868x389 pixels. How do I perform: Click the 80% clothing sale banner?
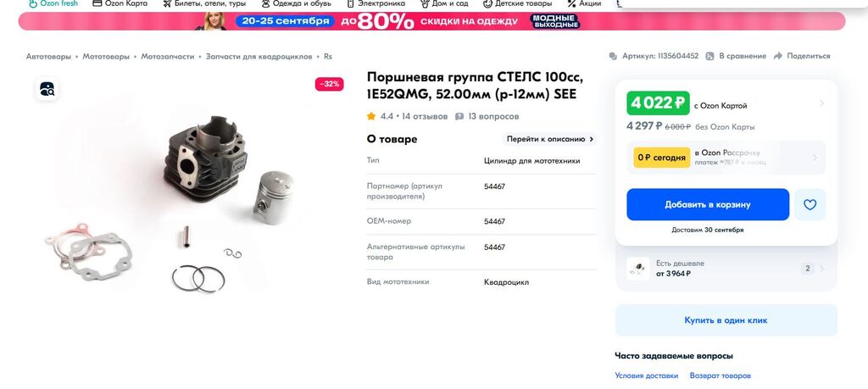[x=431, y=21]
